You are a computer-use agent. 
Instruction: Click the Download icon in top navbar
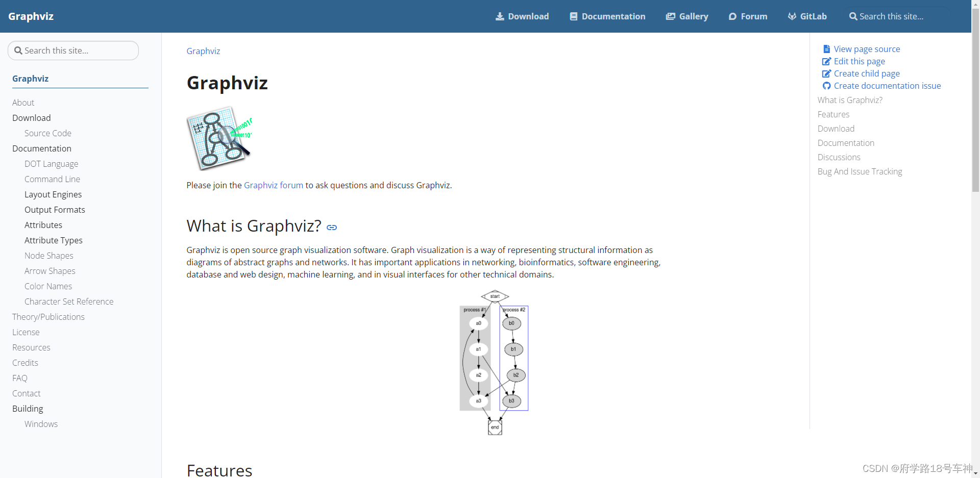(500, 16)
